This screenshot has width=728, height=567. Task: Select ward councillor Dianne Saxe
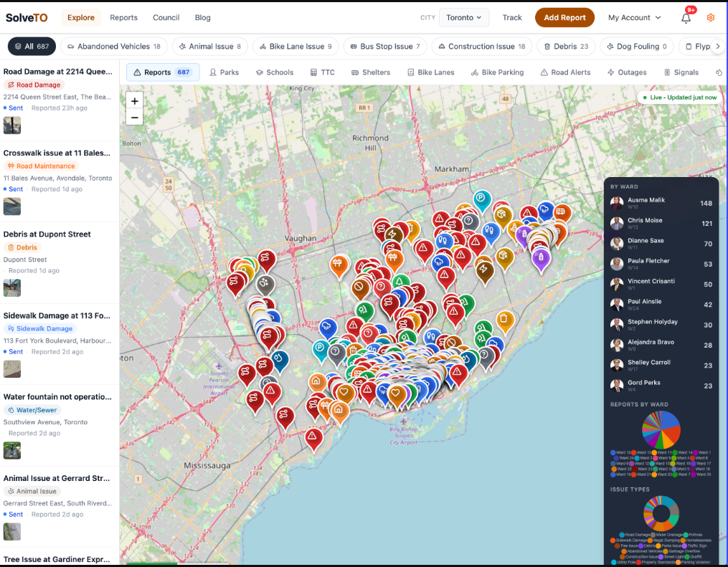(661, 244)
